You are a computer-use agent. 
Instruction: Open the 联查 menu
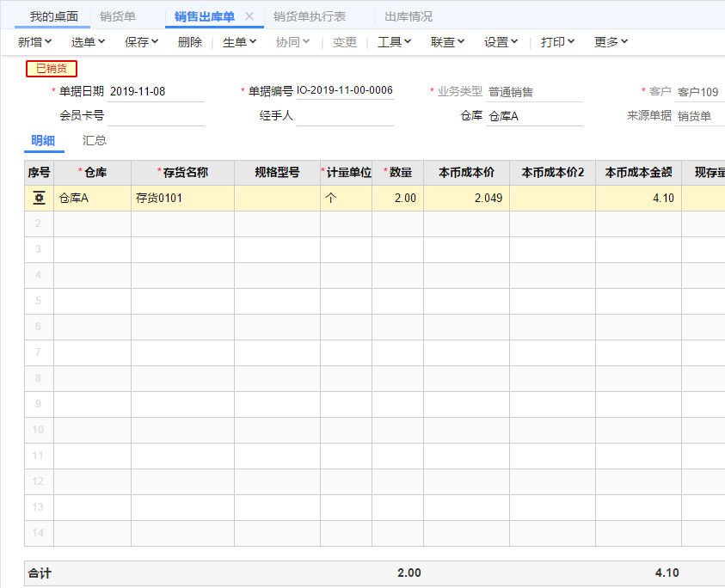coord(447,41)
